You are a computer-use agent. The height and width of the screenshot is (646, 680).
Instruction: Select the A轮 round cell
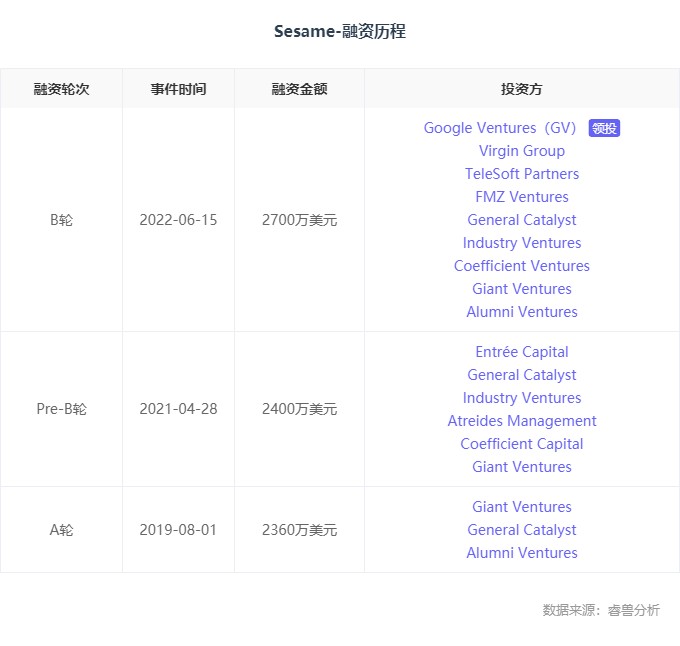(x=61, y=529)
